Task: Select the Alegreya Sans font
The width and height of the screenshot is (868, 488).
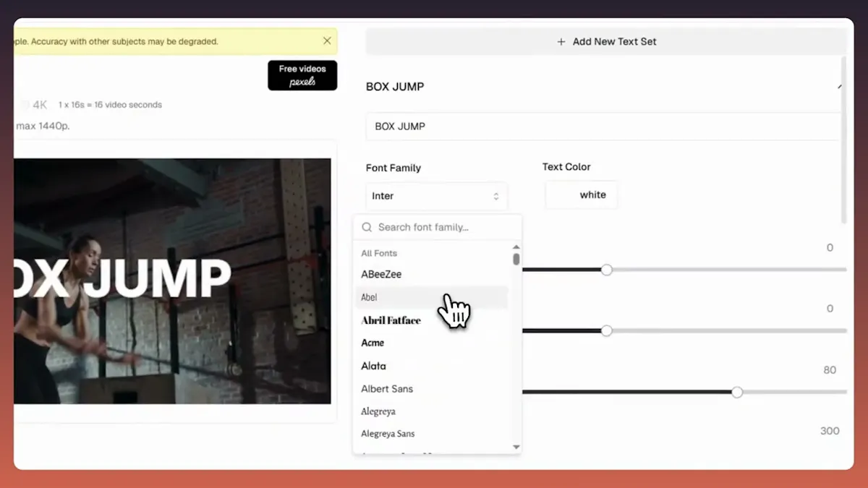Action: pos(431,434)
